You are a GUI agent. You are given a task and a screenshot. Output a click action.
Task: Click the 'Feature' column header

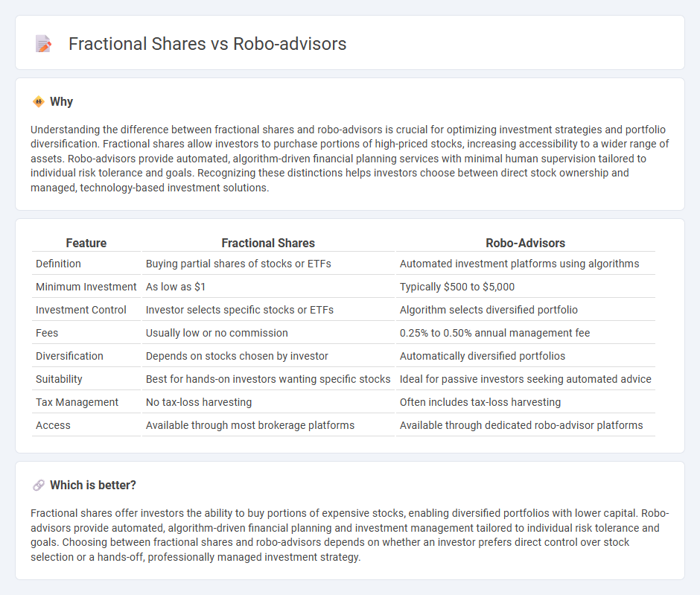point(86,243)
